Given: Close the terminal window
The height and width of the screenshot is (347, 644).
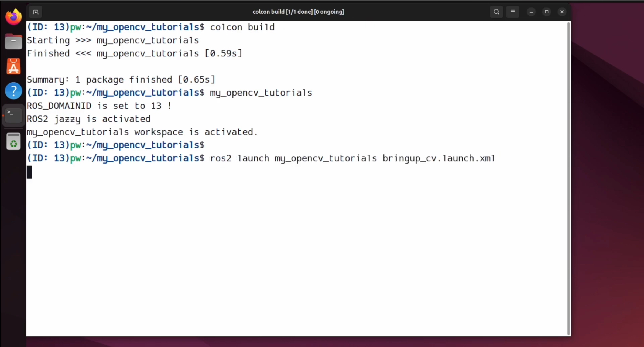Looking at the screenshot, I should [562, 12].
